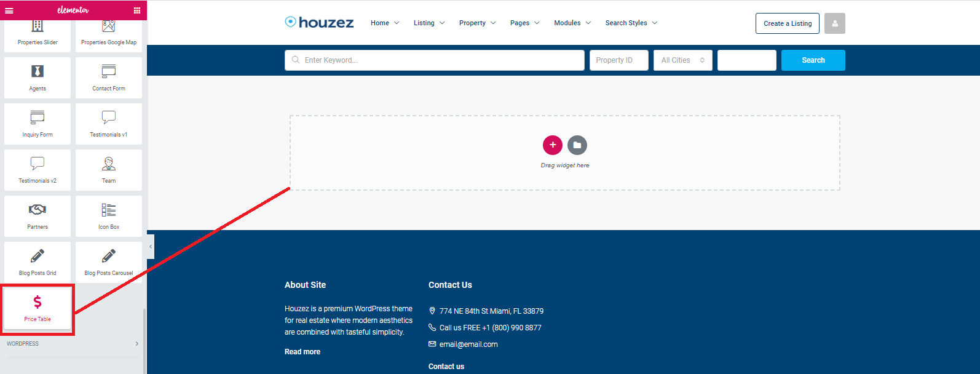Click the search magnifier icon in keyword field
980x374 pixels.
[x=296, y=60]
